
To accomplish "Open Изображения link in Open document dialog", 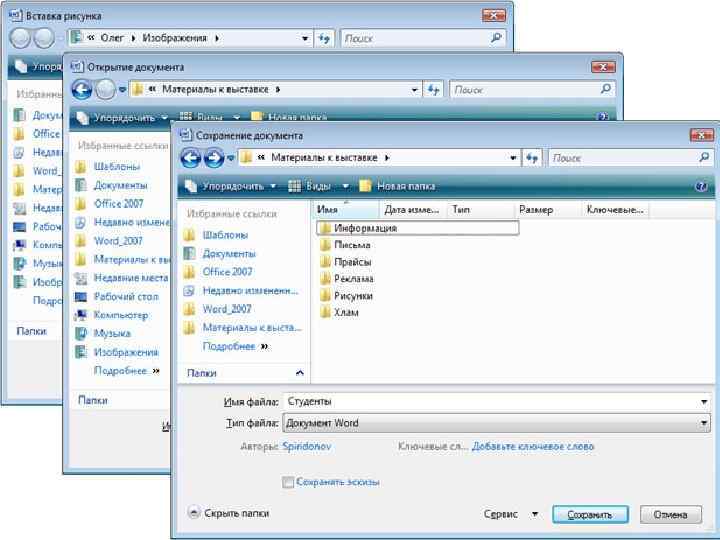I will pos(126,352).
